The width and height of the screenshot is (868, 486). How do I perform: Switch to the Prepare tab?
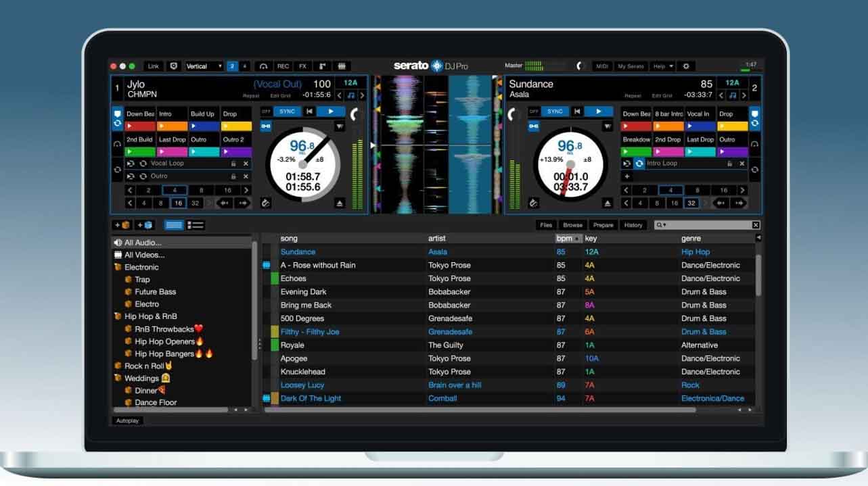602,224
